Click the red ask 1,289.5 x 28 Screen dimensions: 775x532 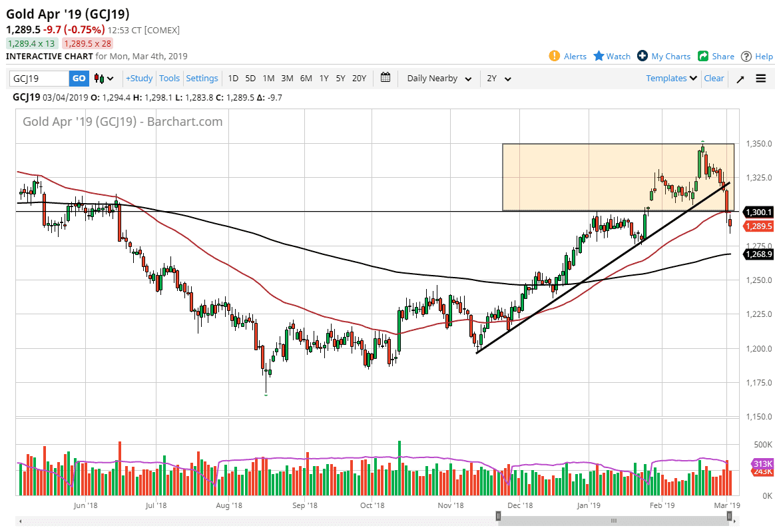(87, 43)
